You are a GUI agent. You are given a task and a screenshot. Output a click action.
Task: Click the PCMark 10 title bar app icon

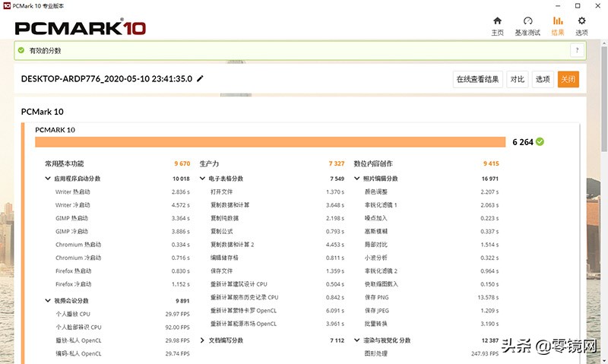[7, 6]
